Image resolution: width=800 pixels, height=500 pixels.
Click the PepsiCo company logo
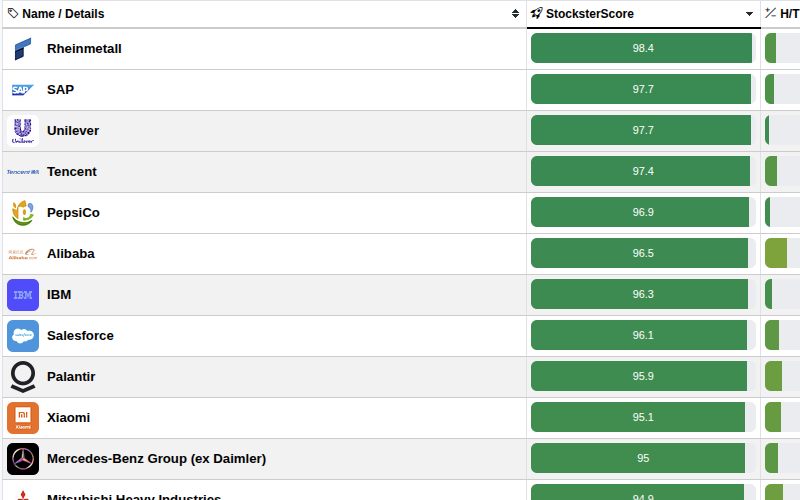click(x=23, y=213)
